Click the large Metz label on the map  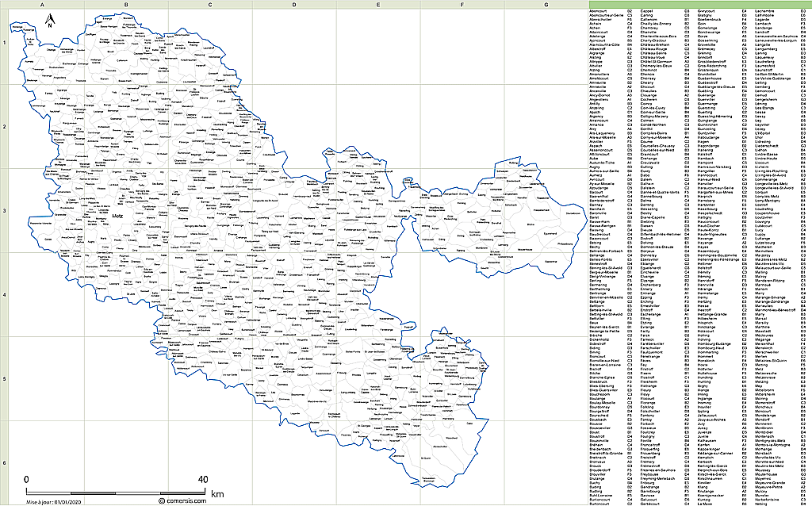point(118,216)
